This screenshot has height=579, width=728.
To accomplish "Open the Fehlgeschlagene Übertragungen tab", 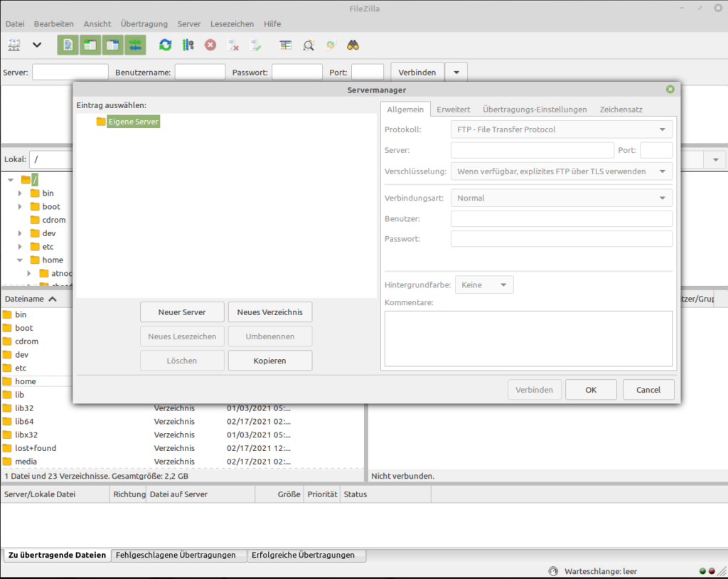I will click(x=176, y=555).
